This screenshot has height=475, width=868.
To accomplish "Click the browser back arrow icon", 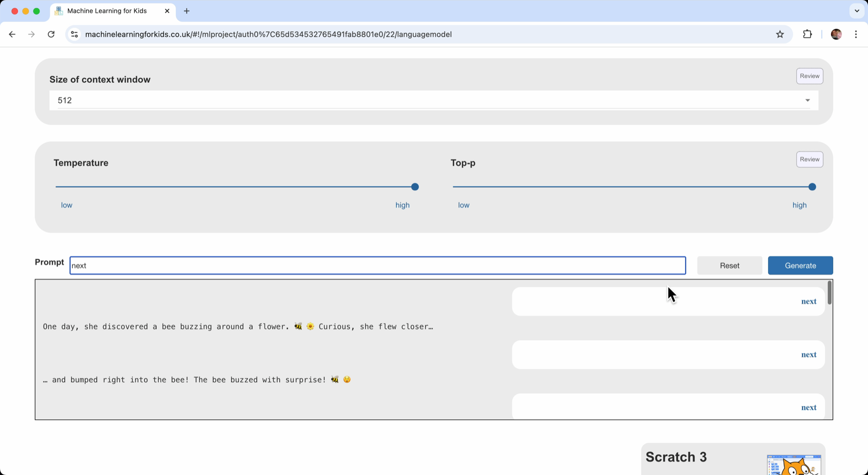I will coord(12,34).
